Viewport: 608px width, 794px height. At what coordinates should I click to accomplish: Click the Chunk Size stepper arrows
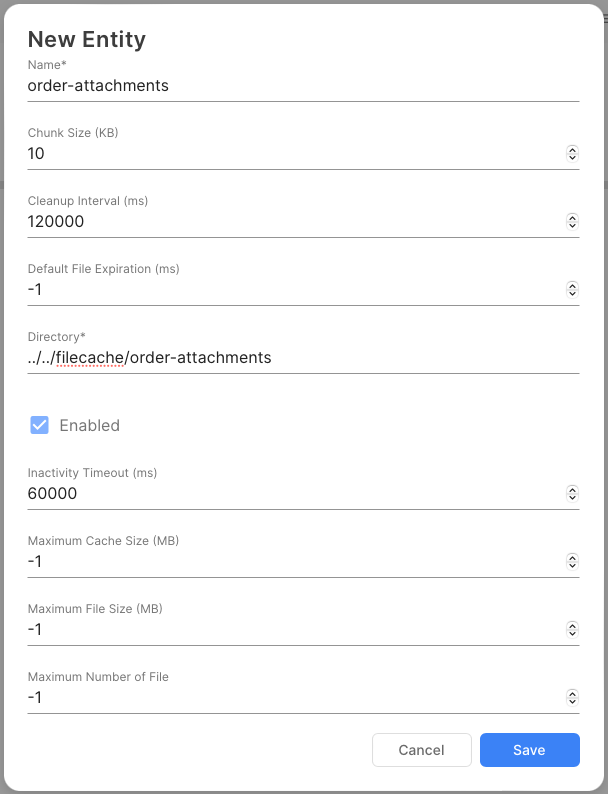(x=572, y=154)
